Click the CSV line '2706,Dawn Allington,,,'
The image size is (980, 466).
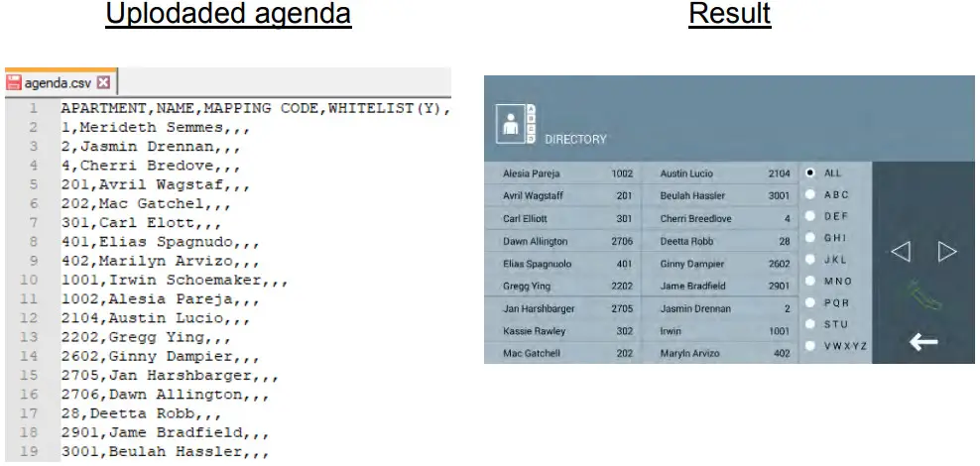(x=165, y=395)
